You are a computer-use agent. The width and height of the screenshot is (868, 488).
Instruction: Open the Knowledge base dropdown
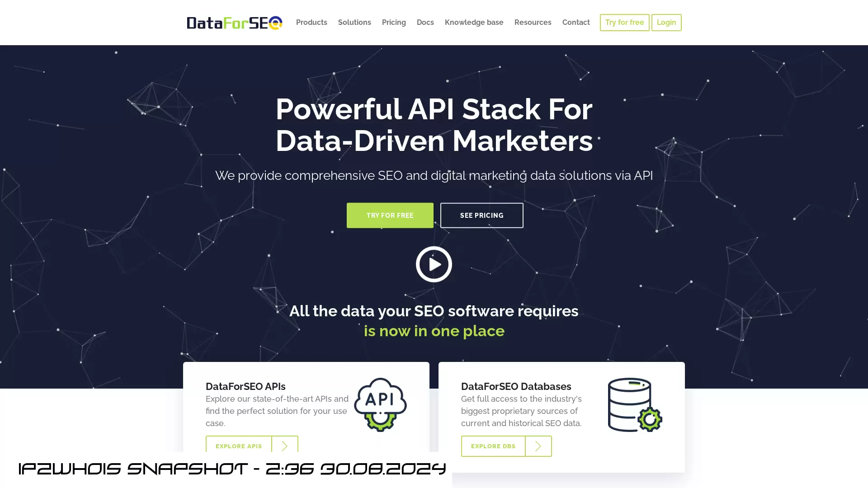tap(474, 22)
